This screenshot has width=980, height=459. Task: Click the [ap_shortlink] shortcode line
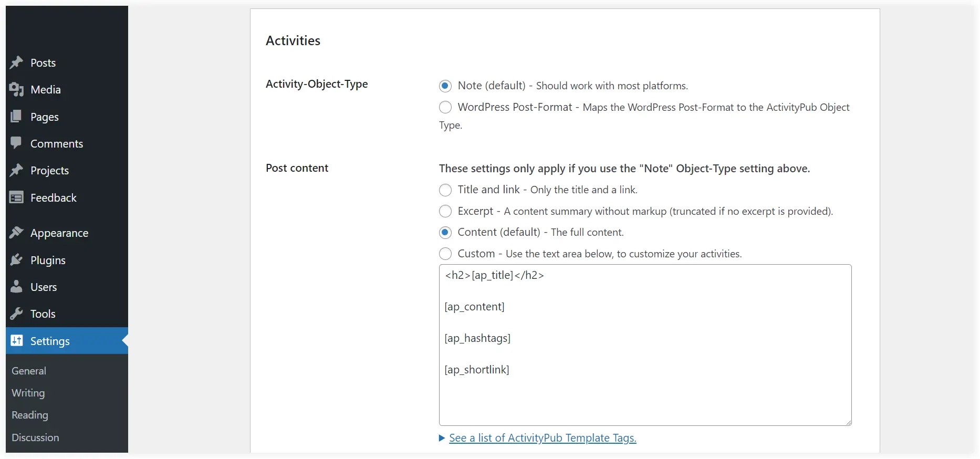[477, 370]
